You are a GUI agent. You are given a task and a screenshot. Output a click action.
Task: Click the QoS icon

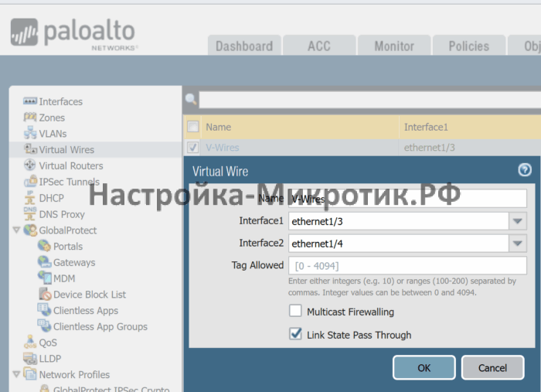point(30,342)
